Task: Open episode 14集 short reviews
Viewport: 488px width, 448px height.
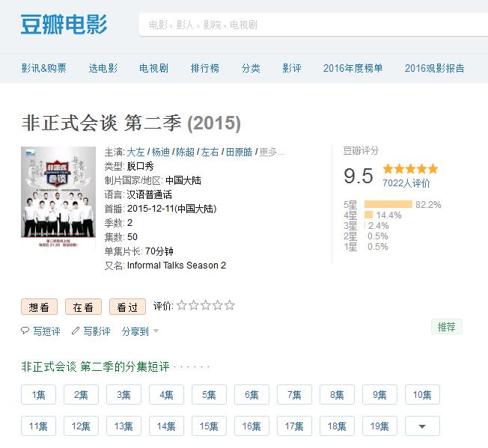Action: [x=166, y=426]
